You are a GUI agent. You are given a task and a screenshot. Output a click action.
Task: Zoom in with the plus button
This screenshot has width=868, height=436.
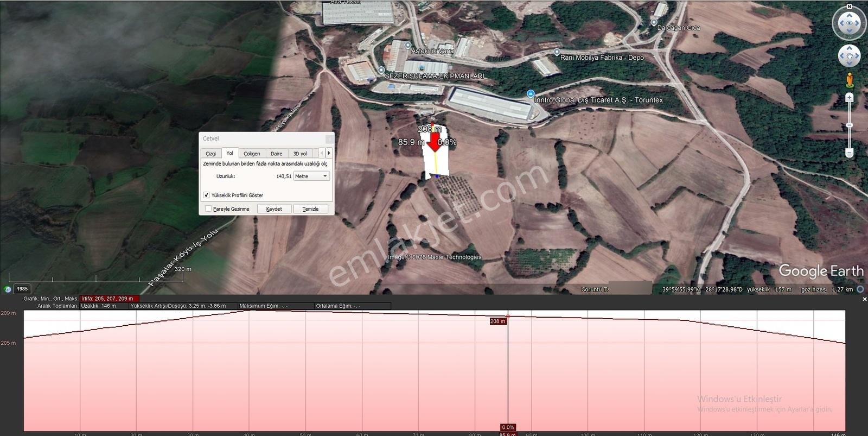point(850,98)
